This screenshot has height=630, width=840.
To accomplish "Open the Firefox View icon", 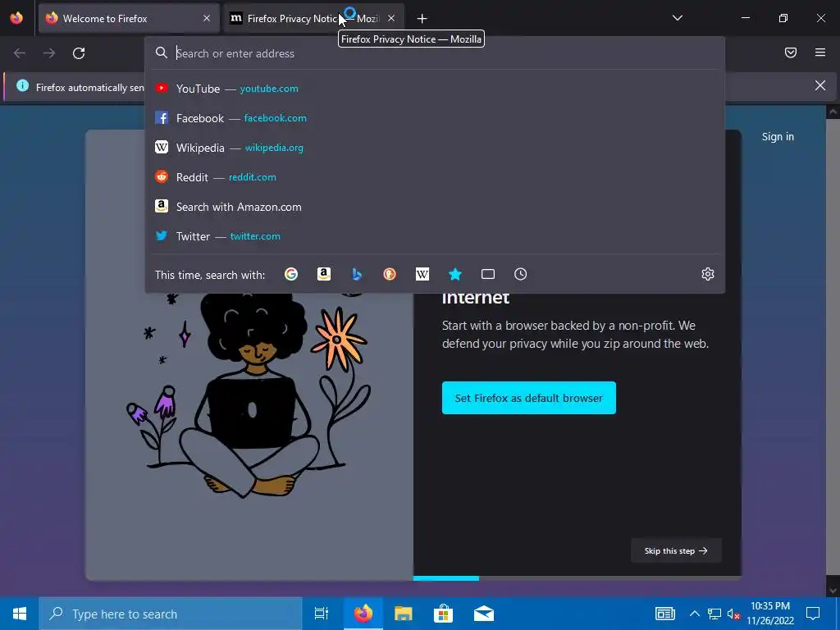I will (x=16, y=18).
